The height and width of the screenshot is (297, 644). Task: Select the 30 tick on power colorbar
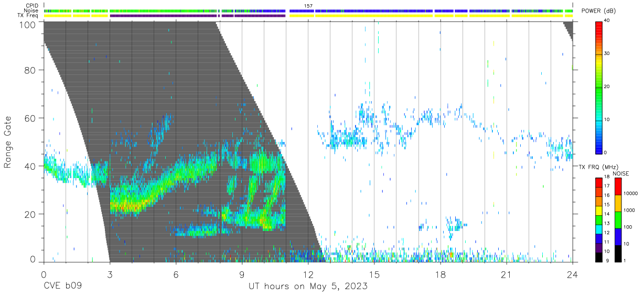point(608,53)
